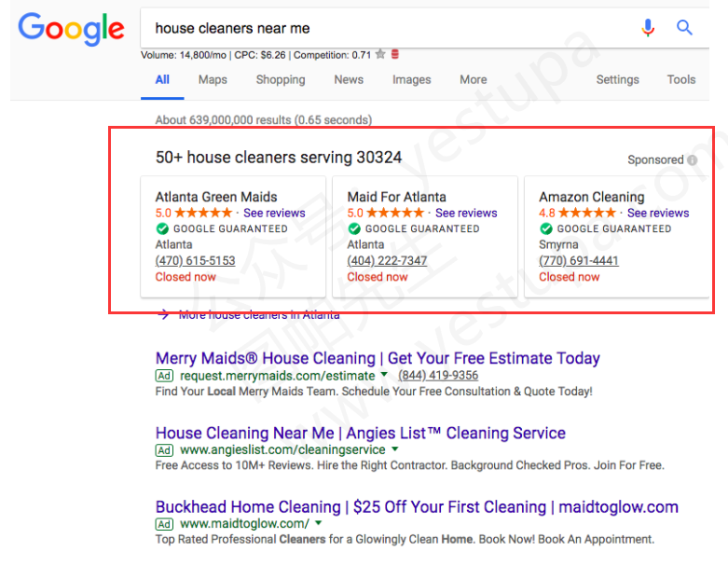Click the blue magnifier search icon
This screenshot has width=728, height=566.
(x=684, y=28)
